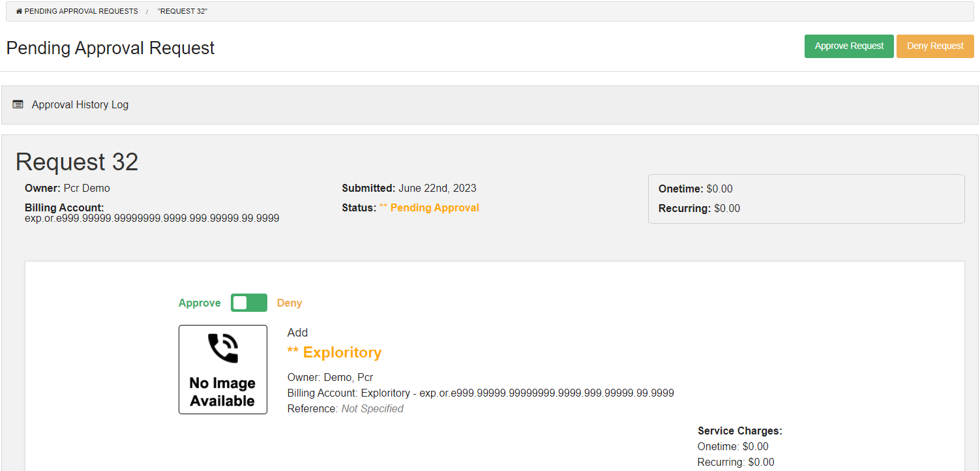Click the "Request 32" breadcrumb item
This screenshot has width=980, height=471.
pos(183,12)
